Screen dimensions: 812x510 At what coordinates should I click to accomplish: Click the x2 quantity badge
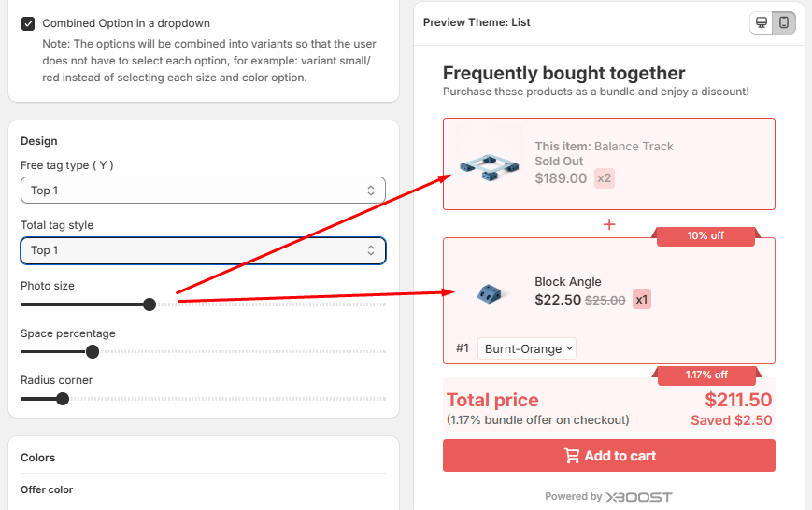pyautogui.click(x=605, y=178)
